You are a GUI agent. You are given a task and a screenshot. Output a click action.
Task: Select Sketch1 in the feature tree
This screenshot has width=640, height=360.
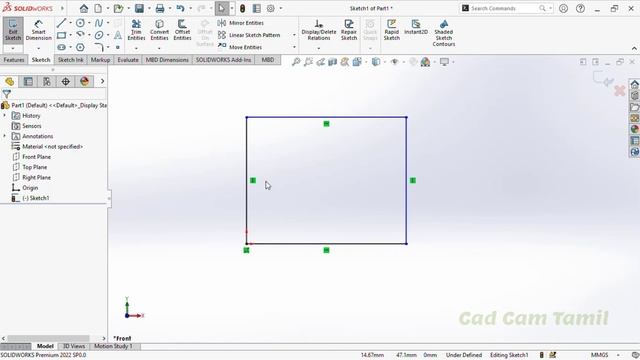[x=36, y=198]
